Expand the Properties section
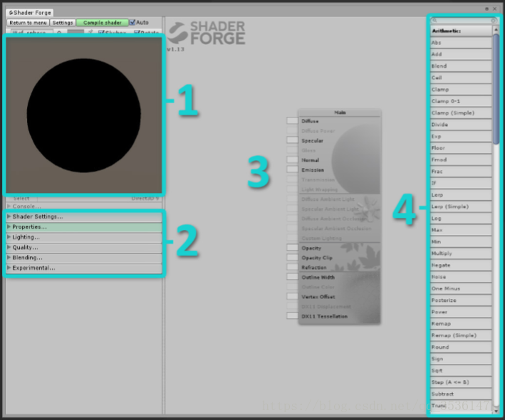This screenshot has height=420, width=505. pos(84,227)
